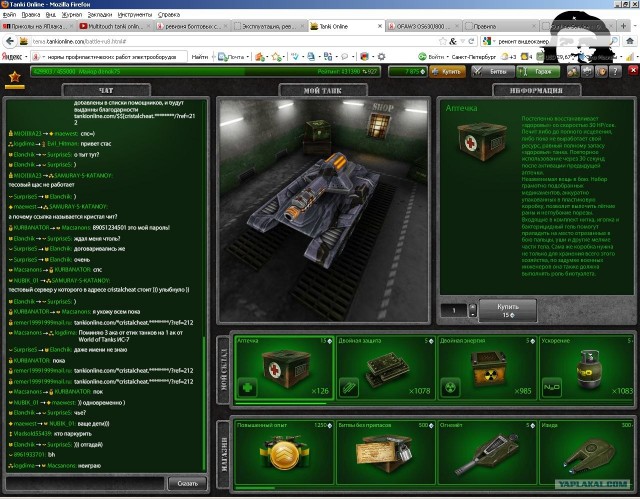
Task: Select Двойная защита supply item
Action: pos(386,368)
